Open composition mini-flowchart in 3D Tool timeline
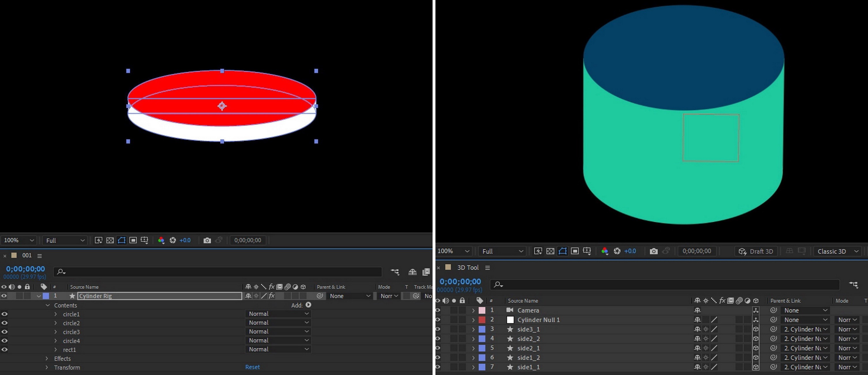Viewport: 868px width, 375px height. tap(853, 285)
